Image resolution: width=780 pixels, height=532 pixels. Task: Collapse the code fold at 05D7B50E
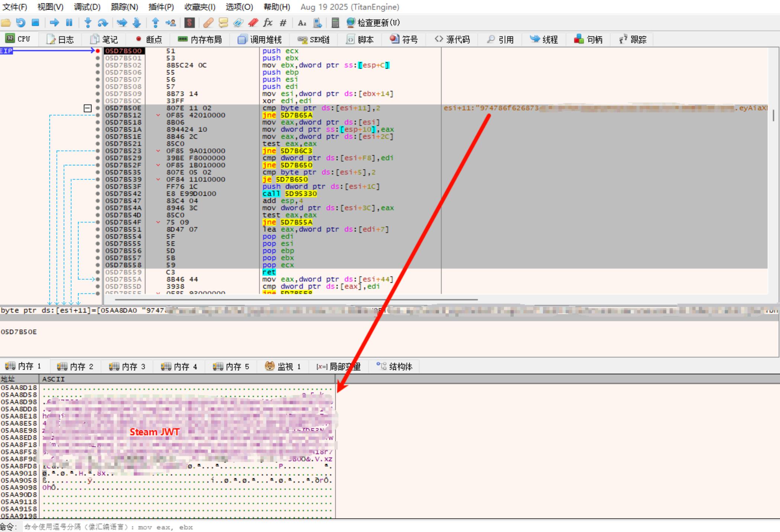click(x=88, y=108)
